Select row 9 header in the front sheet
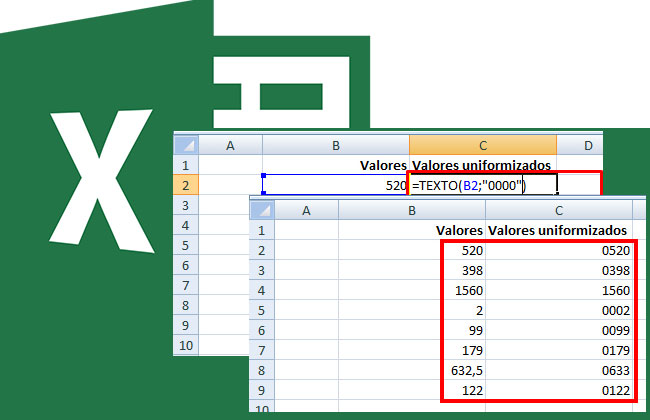The width and height of the screenshot is (650, 420). pos(262,390)
